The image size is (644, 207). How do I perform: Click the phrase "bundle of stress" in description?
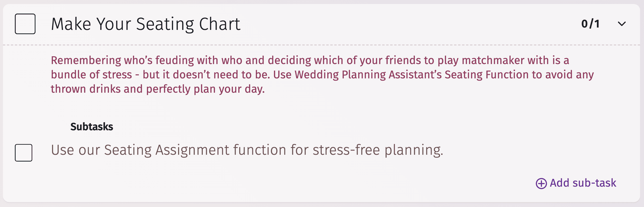pos(91,75)
